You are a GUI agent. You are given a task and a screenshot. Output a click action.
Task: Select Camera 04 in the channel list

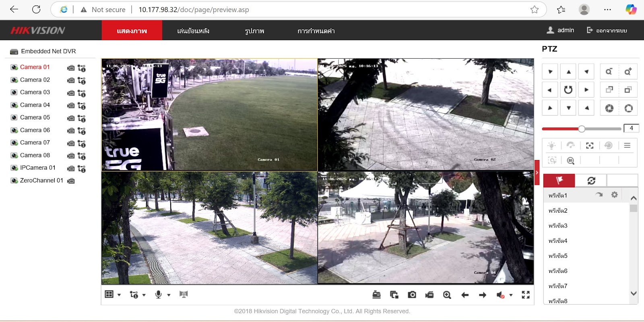click(x=35, y=105)
